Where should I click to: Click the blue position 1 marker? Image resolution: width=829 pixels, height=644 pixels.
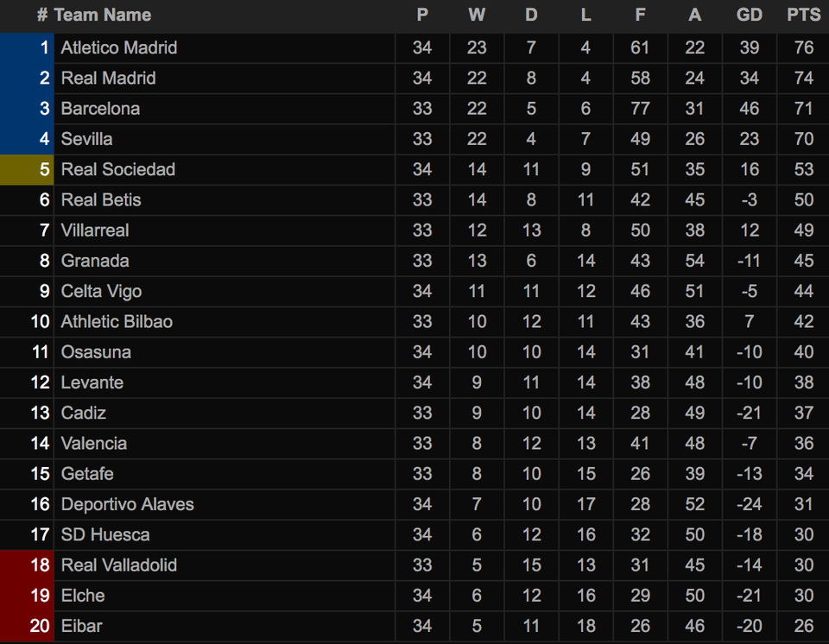coord(27,47)
